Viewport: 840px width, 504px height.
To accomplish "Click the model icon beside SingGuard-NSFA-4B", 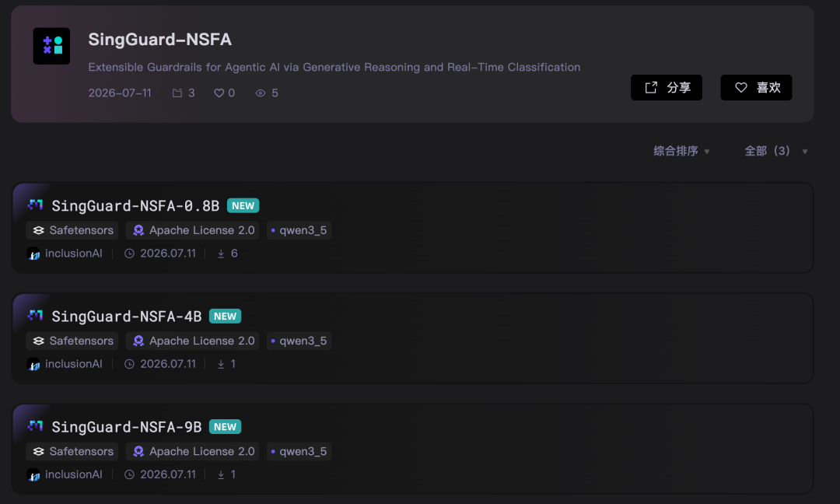I will click(35, 316).
